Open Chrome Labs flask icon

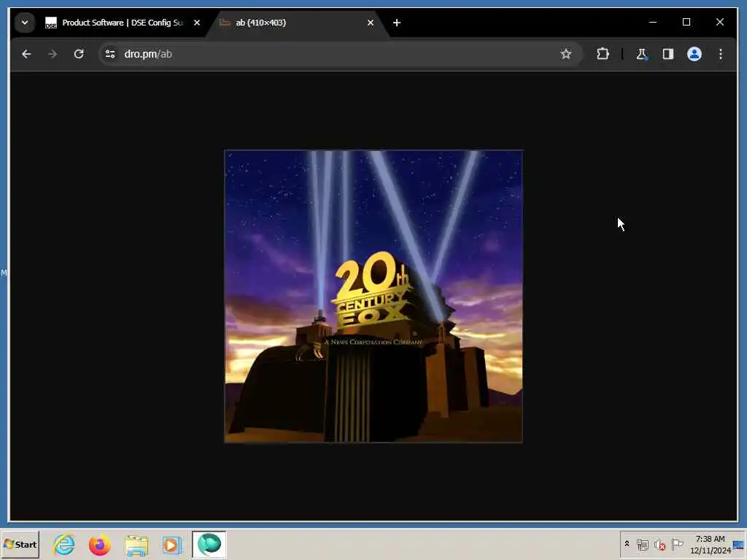[641, 54]
